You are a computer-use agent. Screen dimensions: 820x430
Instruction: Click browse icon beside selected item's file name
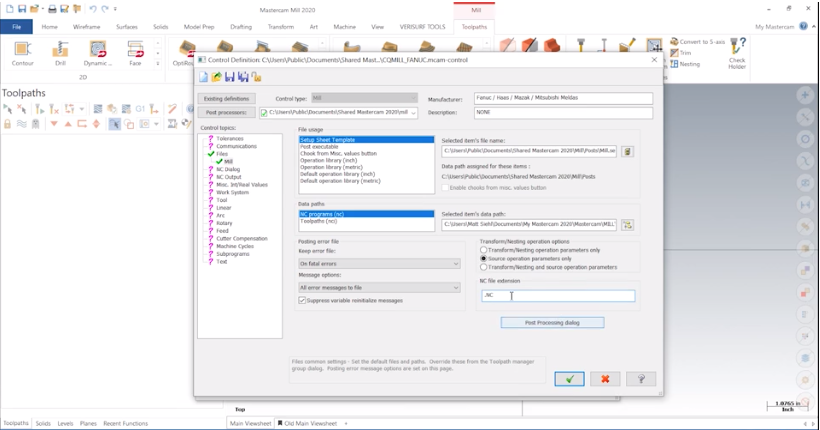coord(628,151)
